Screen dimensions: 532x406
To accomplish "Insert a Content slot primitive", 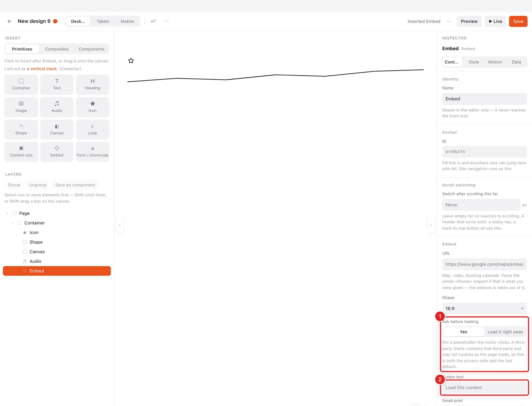I will click(x=21, y=152).
